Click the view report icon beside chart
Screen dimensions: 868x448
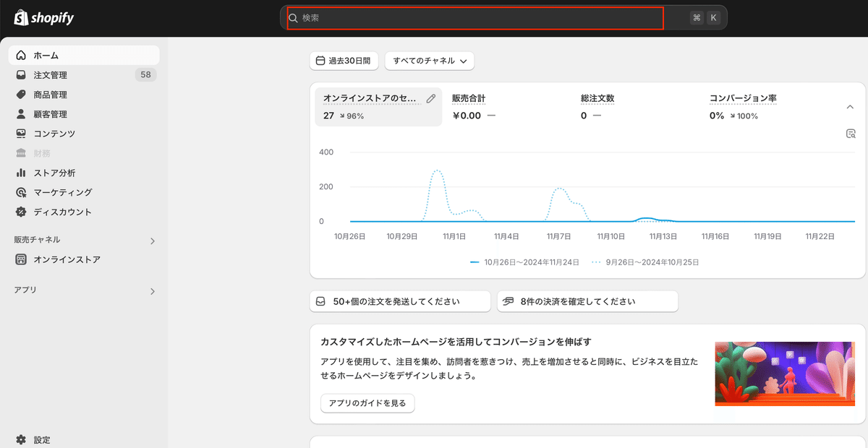tap(851, 134)
